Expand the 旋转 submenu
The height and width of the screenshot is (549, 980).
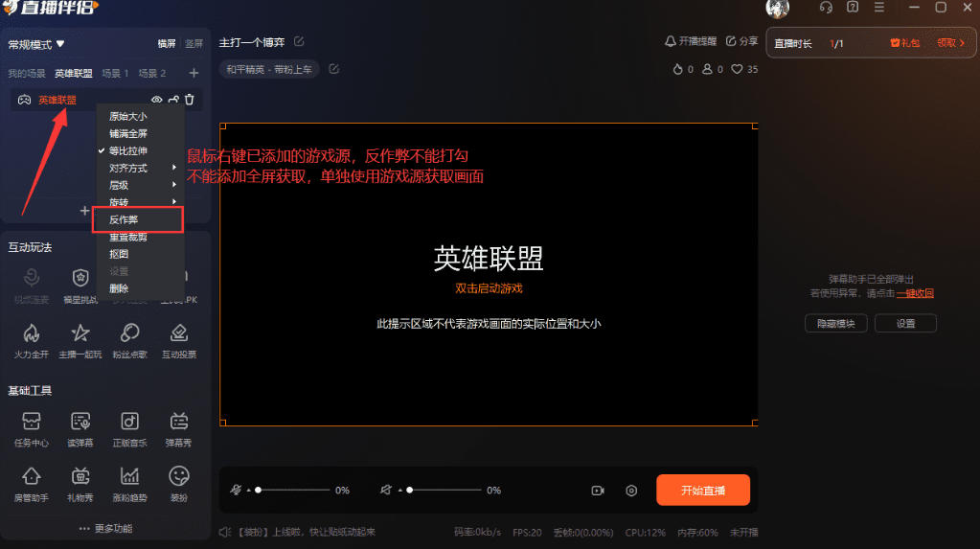(140, 201)
